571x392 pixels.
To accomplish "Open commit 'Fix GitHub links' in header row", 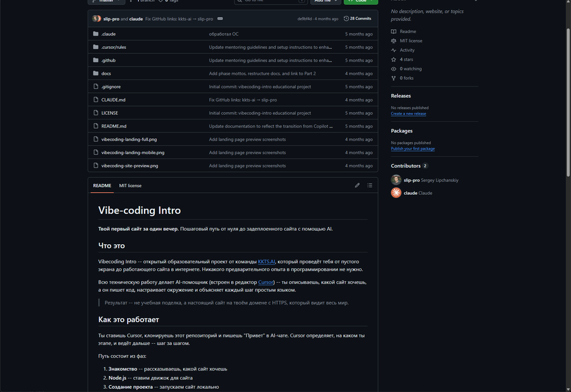I will (x=179, y=18).
